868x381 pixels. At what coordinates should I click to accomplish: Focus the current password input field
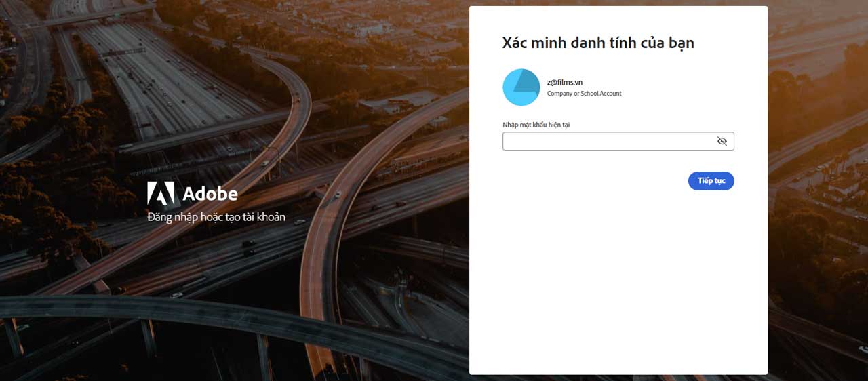(x=608, y=141)
